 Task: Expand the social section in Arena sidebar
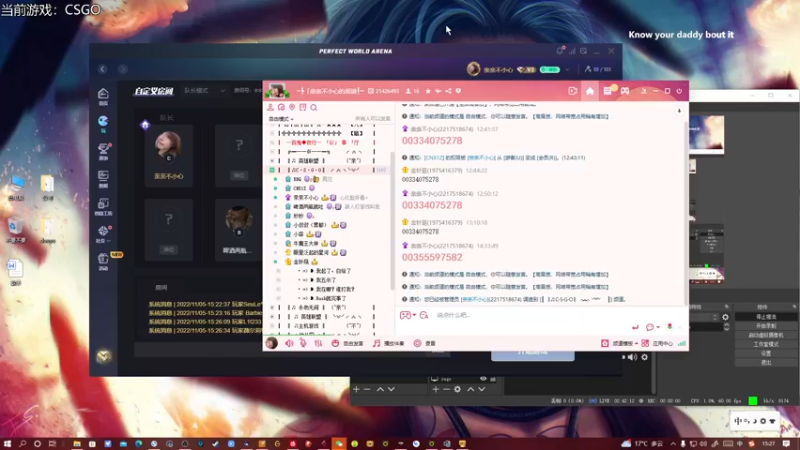pyautogui.click(x=103, y=234)
